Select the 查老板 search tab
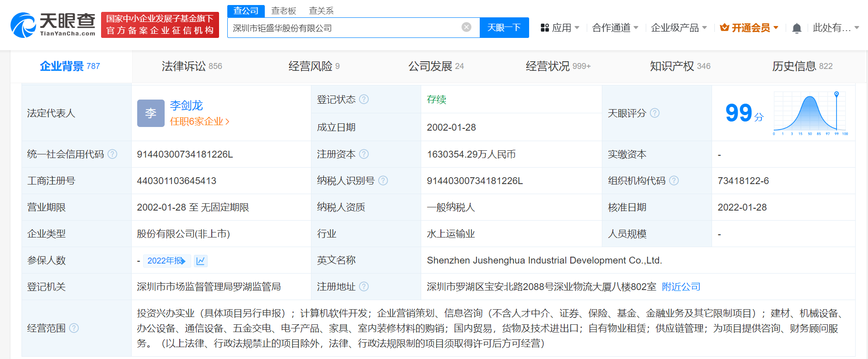The image size is (868, 359). 284,11
